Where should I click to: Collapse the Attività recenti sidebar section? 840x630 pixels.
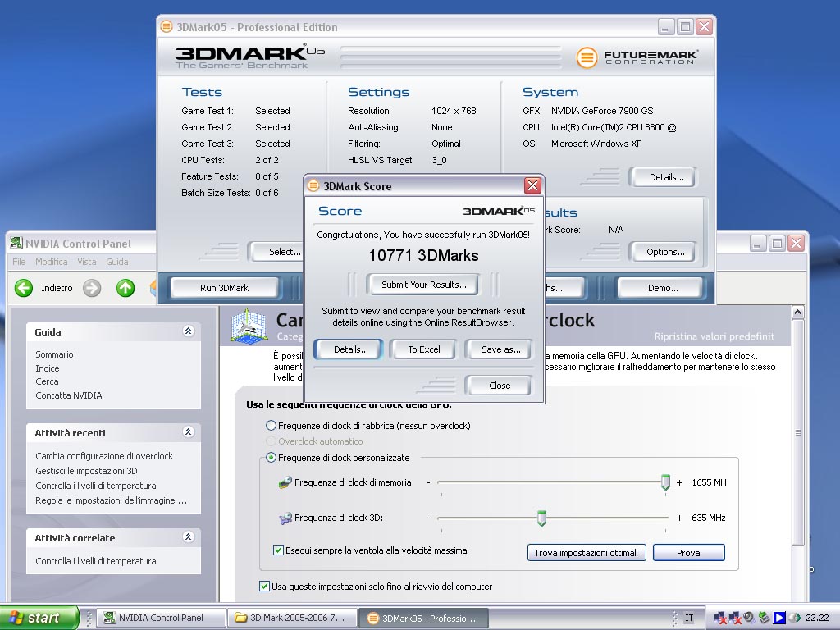point(188,431)
